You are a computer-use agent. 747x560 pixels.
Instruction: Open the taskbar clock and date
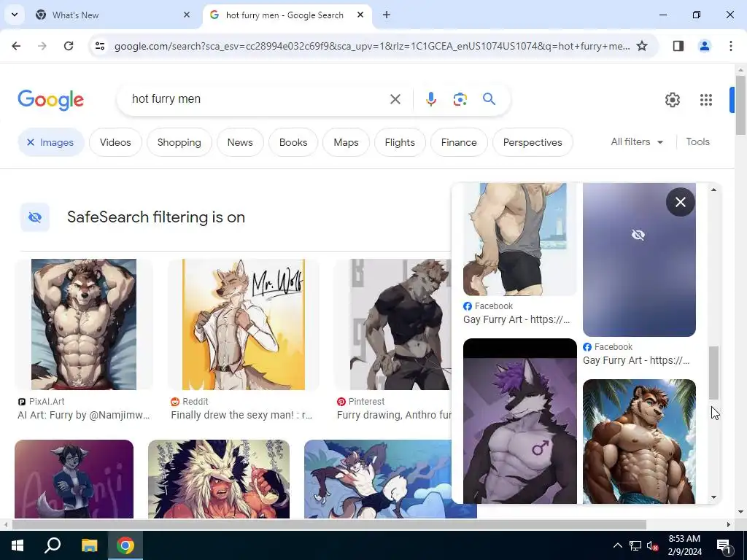click(x=684, y=545)
